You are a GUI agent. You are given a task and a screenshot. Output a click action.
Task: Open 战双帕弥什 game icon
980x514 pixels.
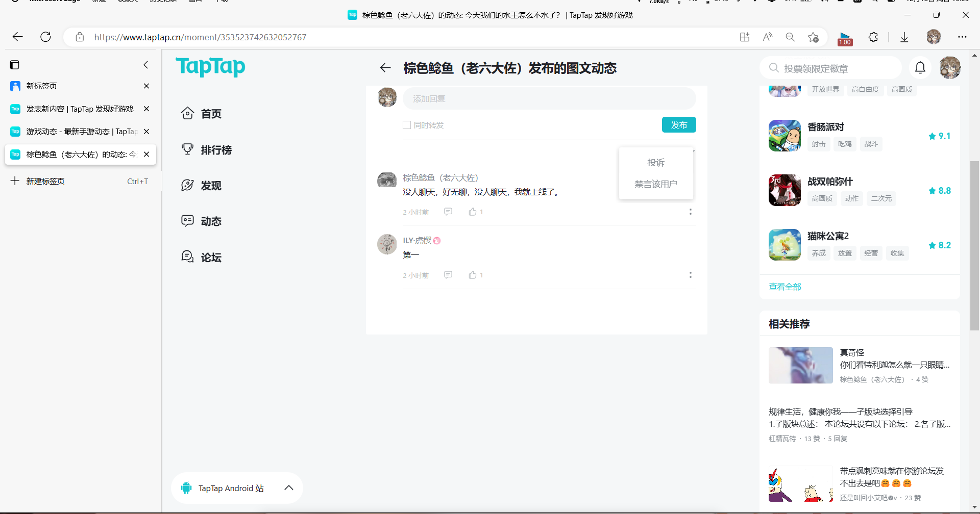click(785, 190)
